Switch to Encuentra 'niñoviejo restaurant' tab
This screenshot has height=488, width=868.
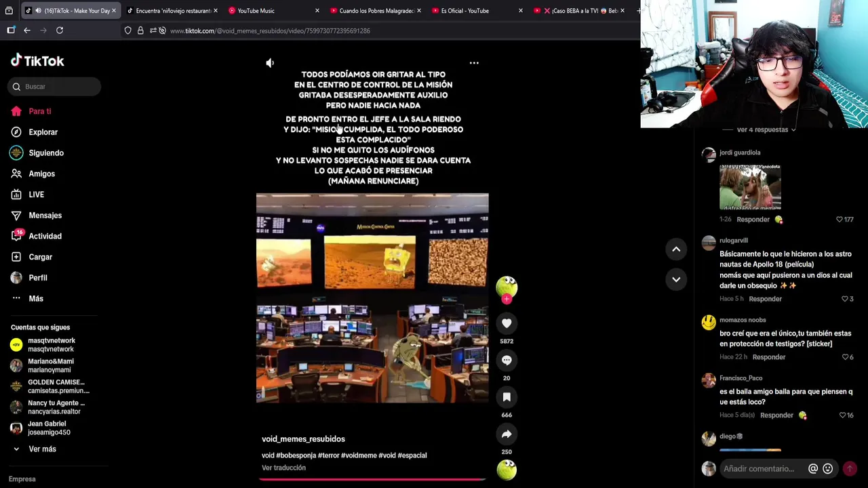173,11
